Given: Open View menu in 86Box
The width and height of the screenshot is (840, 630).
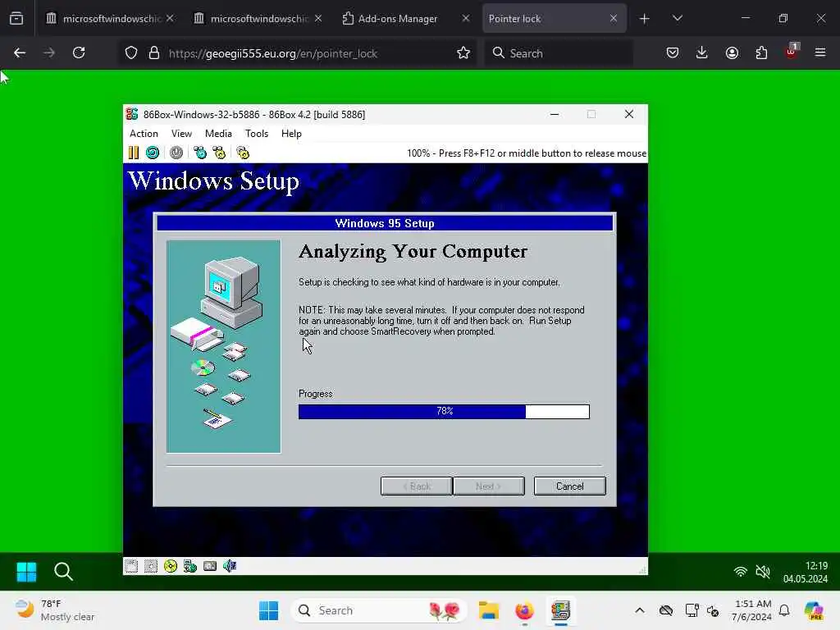Looking at the screenshot, I should [x=181, y=134].
